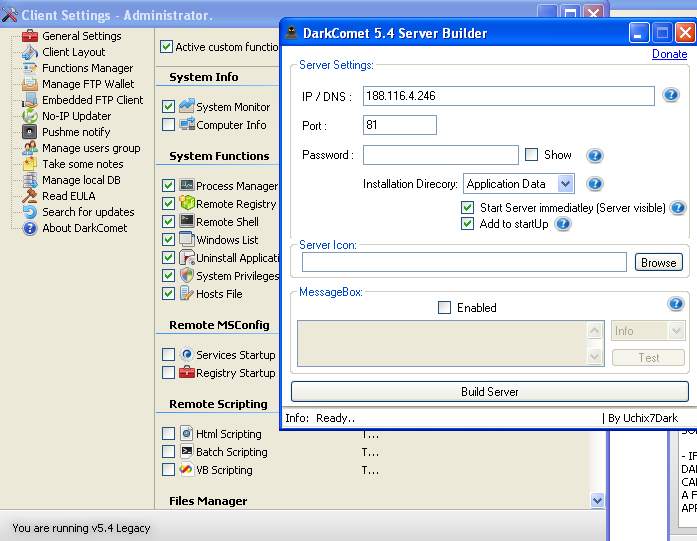Uncheck the Remote Shell checkbox
The image size is (697, 541).
click(168, 221)
